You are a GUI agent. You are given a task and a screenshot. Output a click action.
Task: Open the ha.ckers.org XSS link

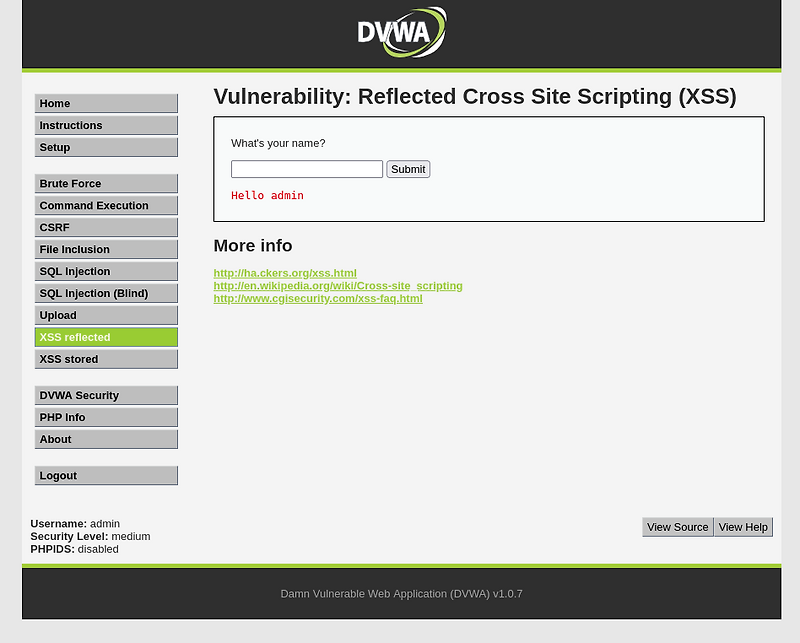pos(284,272)
